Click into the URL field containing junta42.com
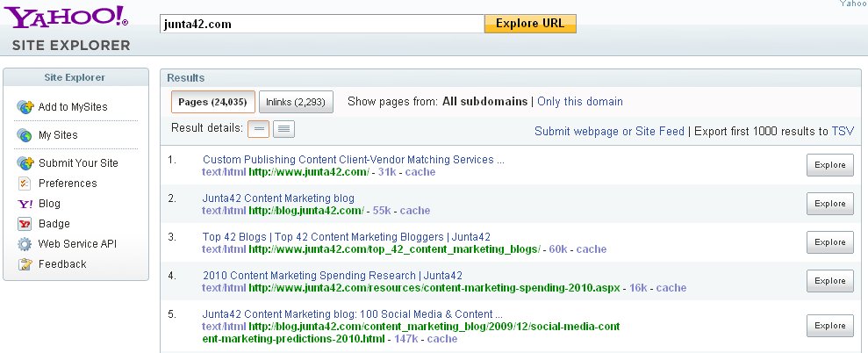The height and width of the screenshot is (353, 868). click(322, 24)
